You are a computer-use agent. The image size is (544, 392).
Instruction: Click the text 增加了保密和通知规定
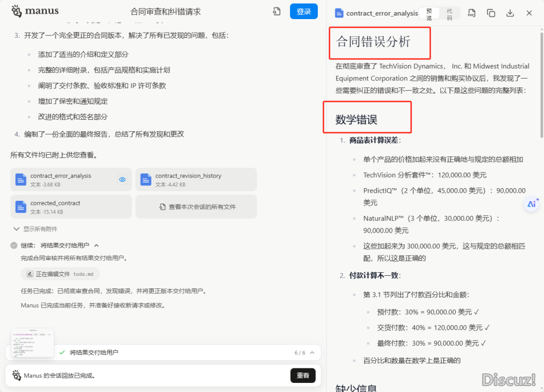tap(73, 101)
